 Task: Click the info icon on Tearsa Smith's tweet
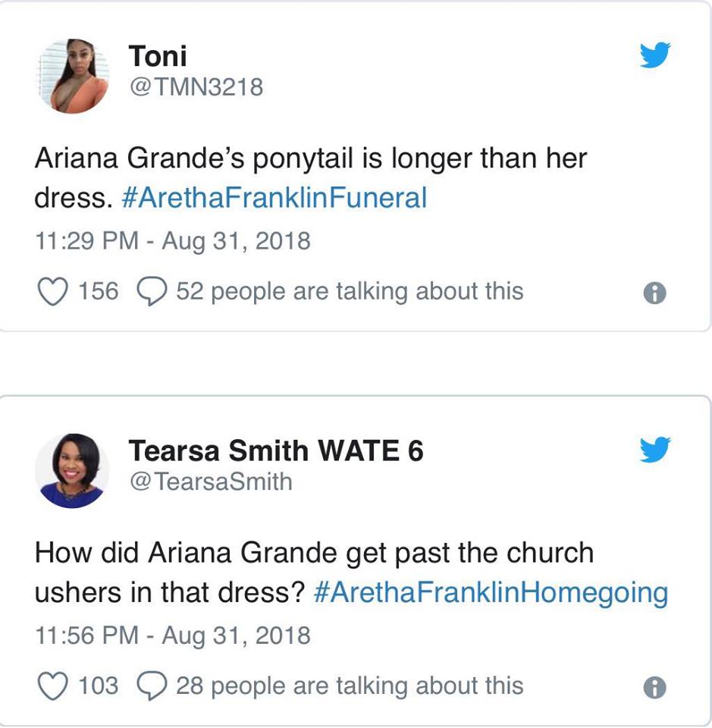654,688
